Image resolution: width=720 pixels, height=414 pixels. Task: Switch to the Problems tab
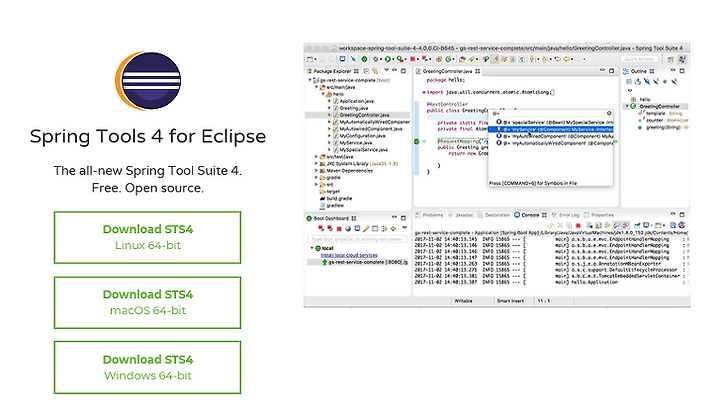pos(429,215)
